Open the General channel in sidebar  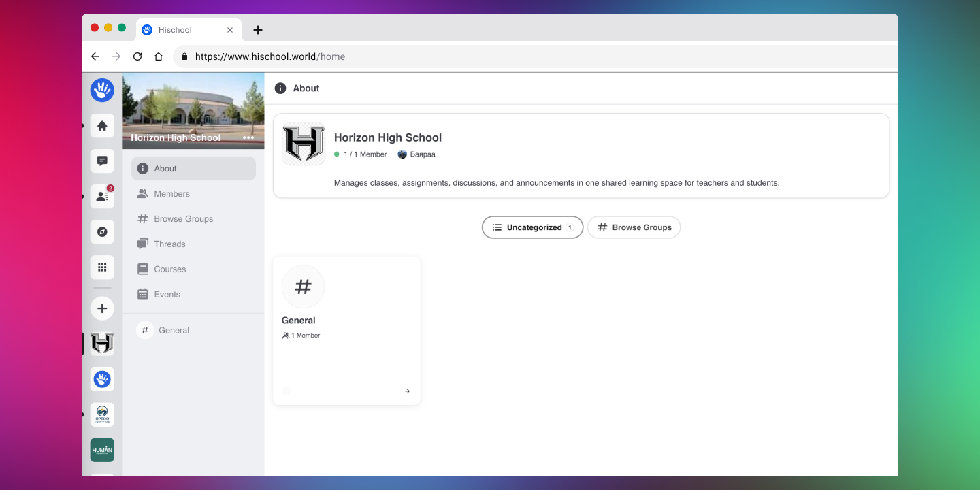[x=174, y=331]
